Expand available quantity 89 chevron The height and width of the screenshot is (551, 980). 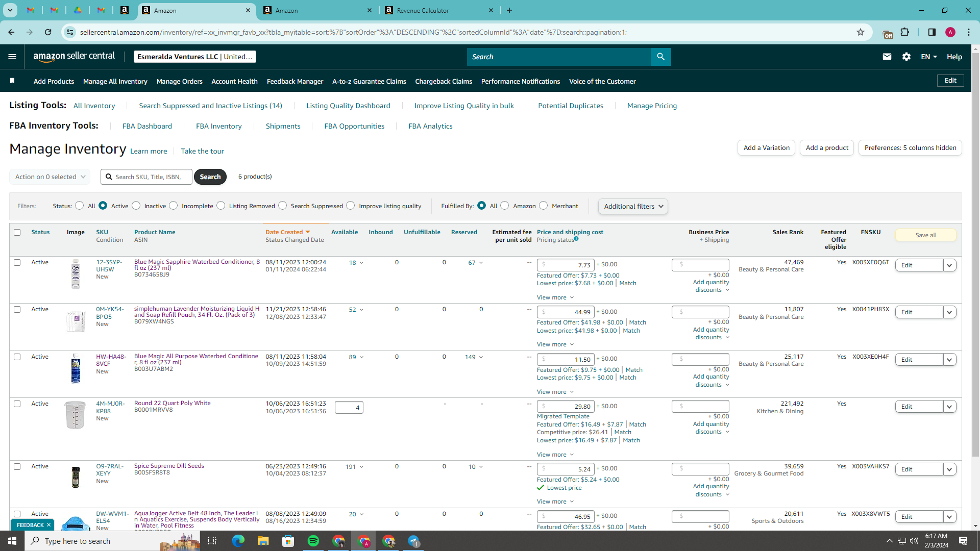[361, 357]
